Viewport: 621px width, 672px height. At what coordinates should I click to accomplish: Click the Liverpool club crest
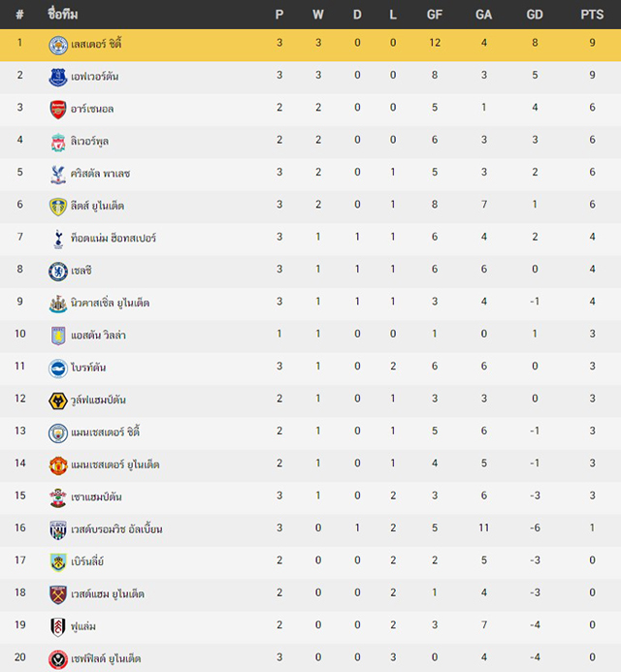(x=58, y=143)
